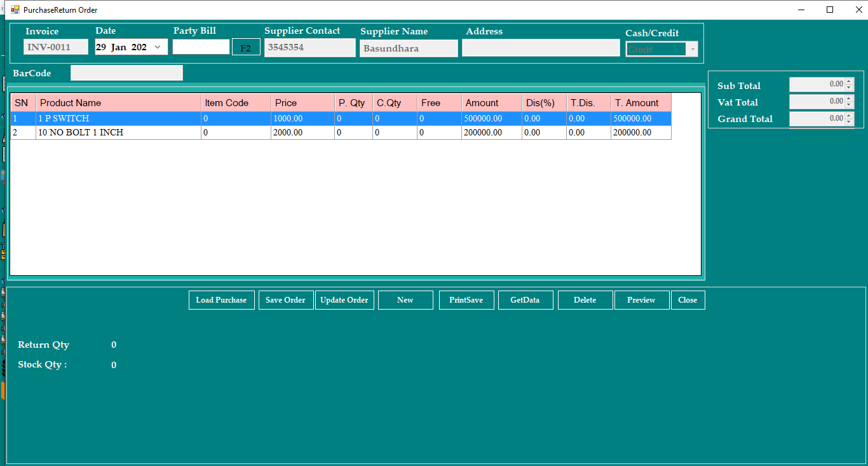The width and height of the screenshot is (868, 466).
Task: Click the Vat Total up stepper arrow
Action: tap(850, 99)
